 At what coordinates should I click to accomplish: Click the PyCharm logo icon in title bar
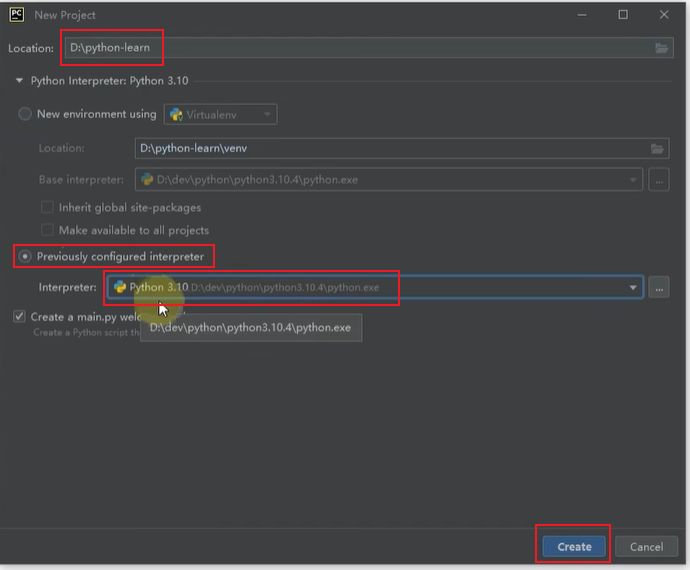click(16, 14)
